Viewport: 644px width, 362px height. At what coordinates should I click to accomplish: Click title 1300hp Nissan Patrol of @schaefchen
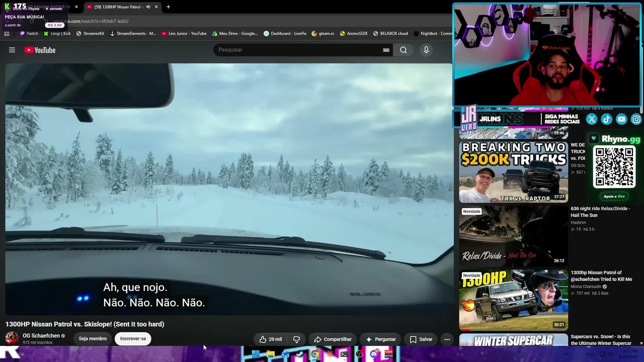pos(601,276)
